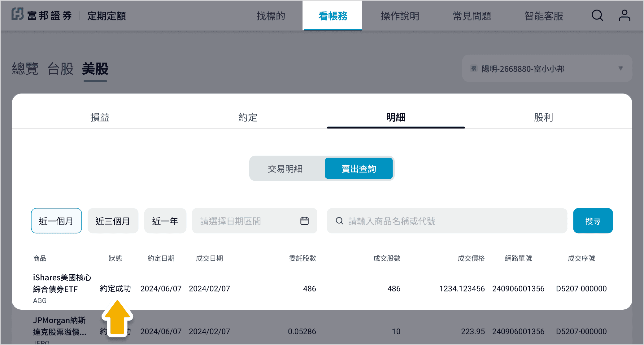Screen dimensions: 644x345
Task: Select the 賣出查詢 sell query toggle
Action: [x=359, y=169]
